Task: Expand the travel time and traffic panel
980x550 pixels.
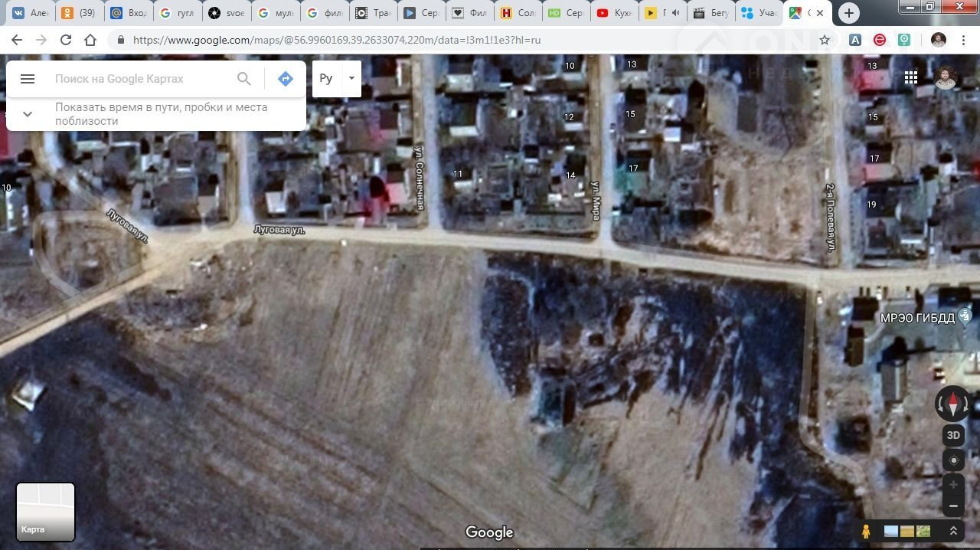Action: pyautogui.click(x=28, y=114)
